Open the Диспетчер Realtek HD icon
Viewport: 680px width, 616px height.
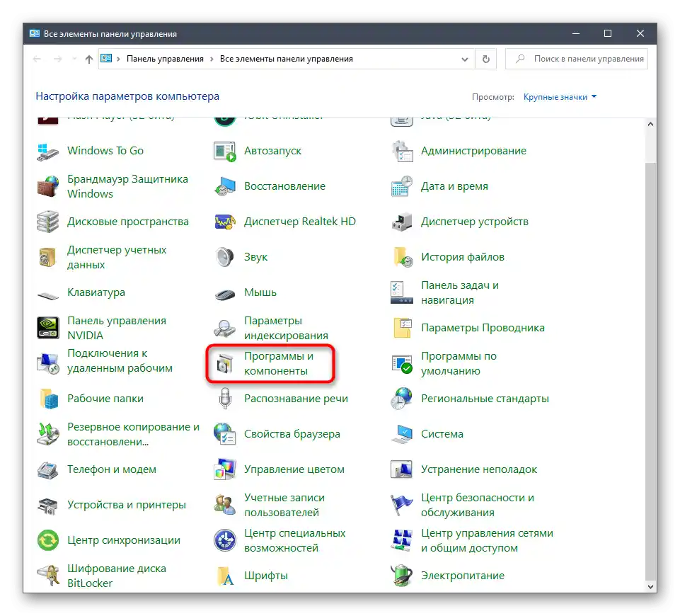pyautogui.click(x=224, y=222)
